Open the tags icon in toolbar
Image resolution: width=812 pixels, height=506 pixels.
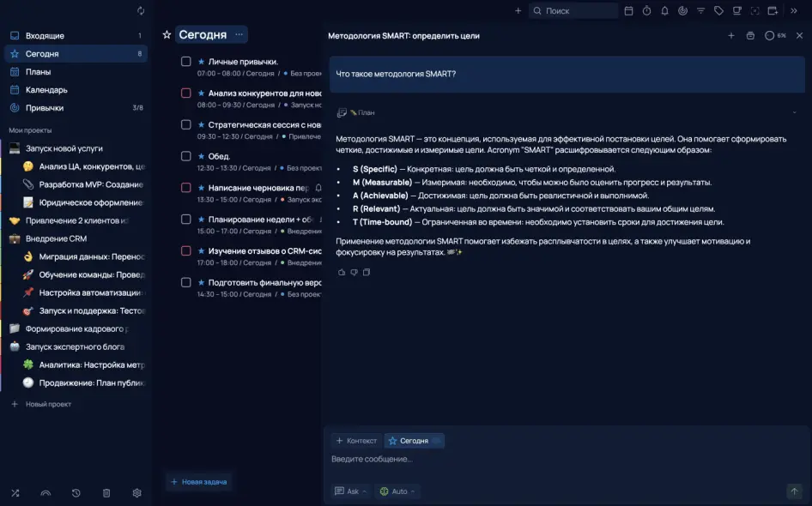pos(718,11)
